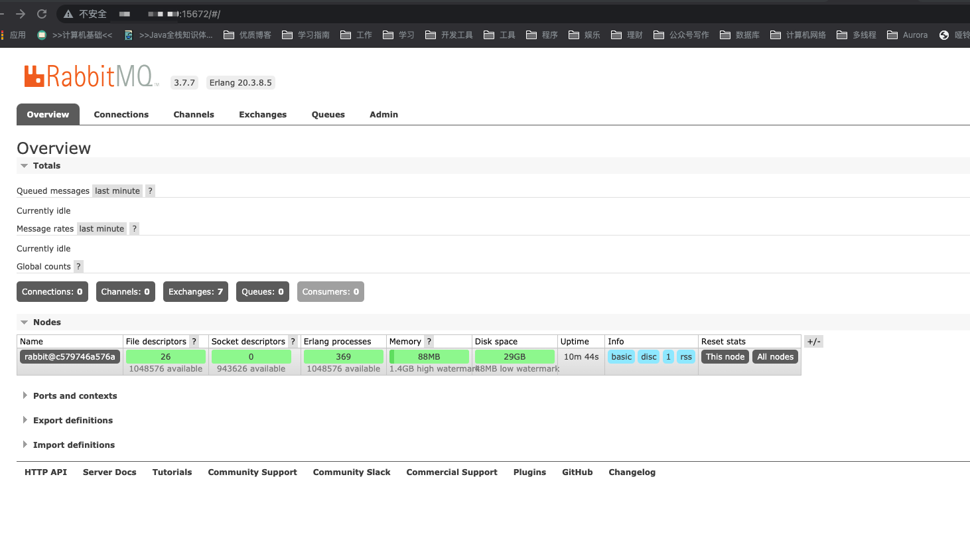
Task: Open the Community Support footer link
Action: point(253,472)
